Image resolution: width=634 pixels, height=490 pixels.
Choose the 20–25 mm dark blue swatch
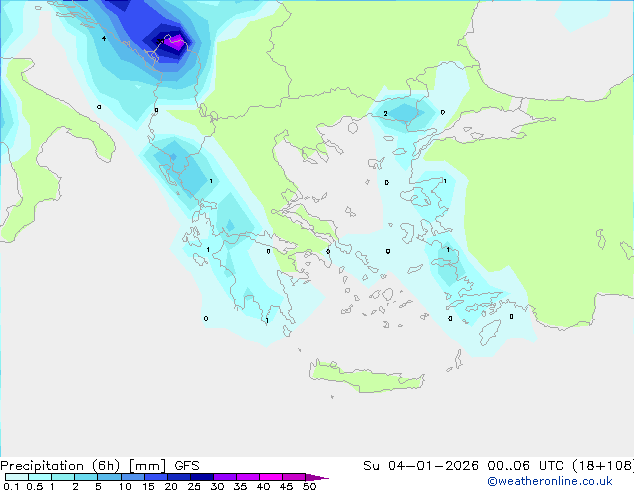point(179,477)
